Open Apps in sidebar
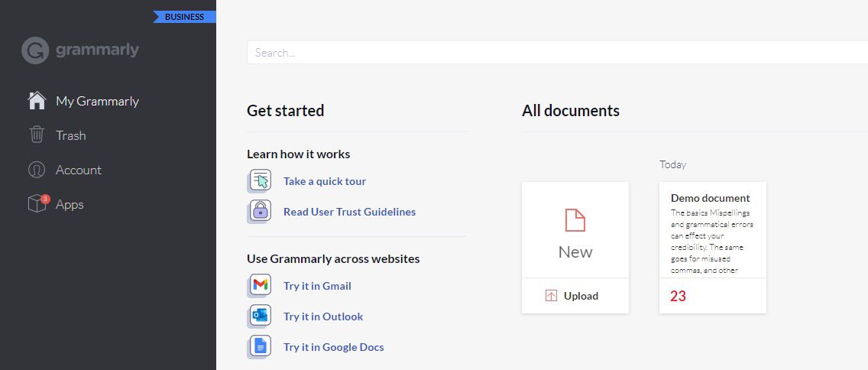Viewport: 868px width, 370px height. point(70,204)
